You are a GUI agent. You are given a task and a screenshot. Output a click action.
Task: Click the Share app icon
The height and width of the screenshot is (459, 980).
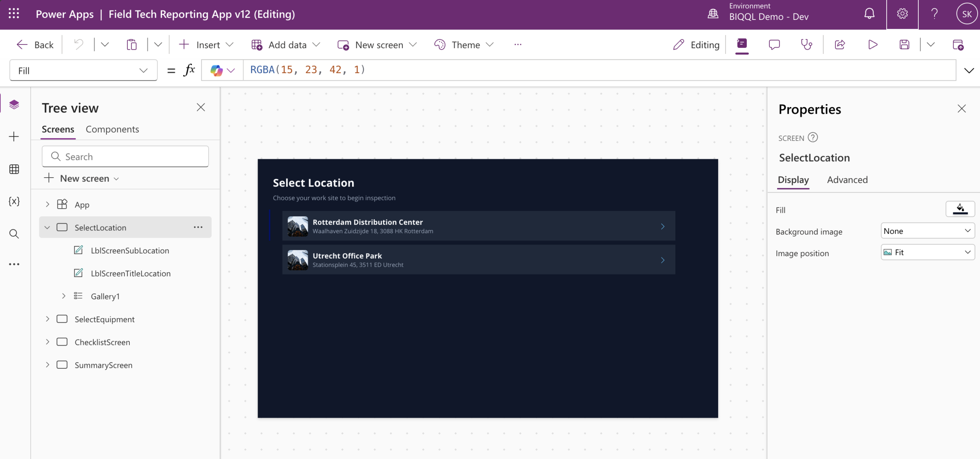(x=840, y=44)
